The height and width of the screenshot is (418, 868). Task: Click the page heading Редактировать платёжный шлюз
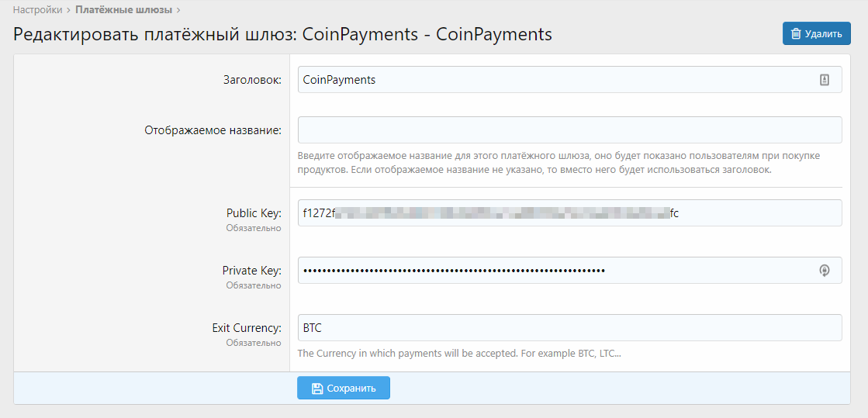pyautogui.click(x=282, y=35)
